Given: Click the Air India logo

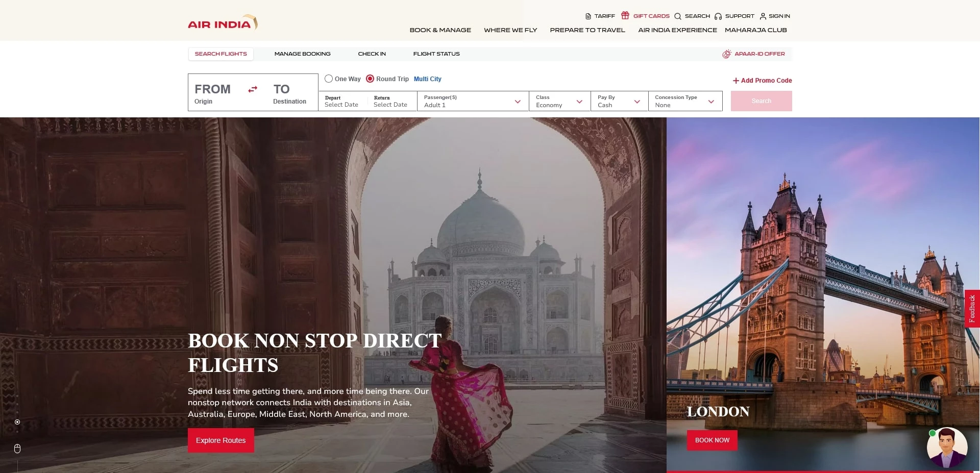Looking at the screenshot, I should click(222, 22).
